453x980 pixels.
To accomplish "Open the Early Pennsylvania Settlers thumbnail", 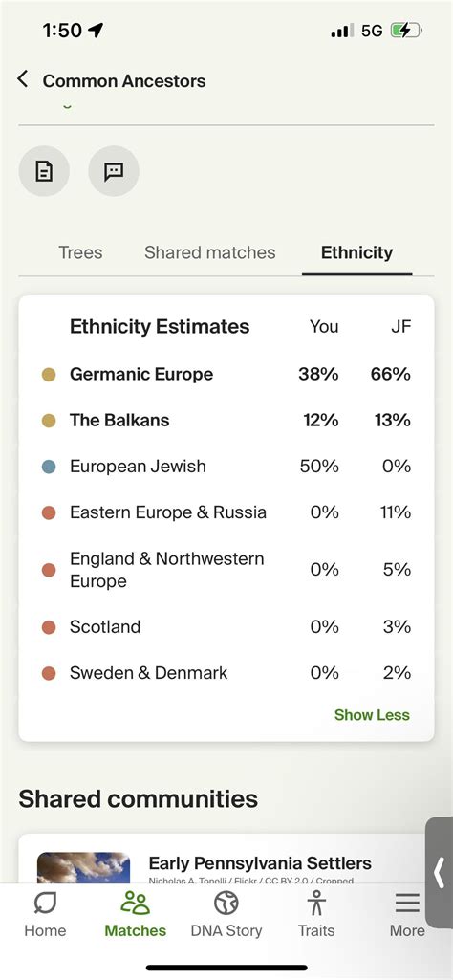I will pos(84,867).
